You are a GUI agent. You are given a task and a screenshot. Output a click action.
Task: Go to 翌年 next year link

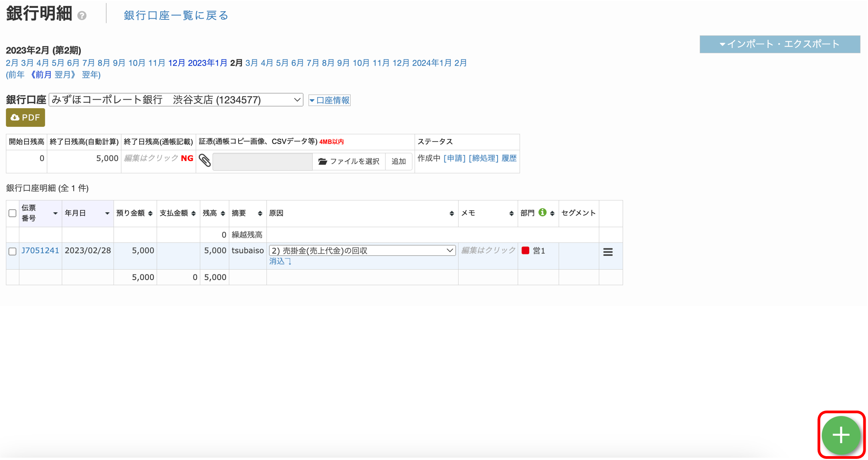pos(90,75)
